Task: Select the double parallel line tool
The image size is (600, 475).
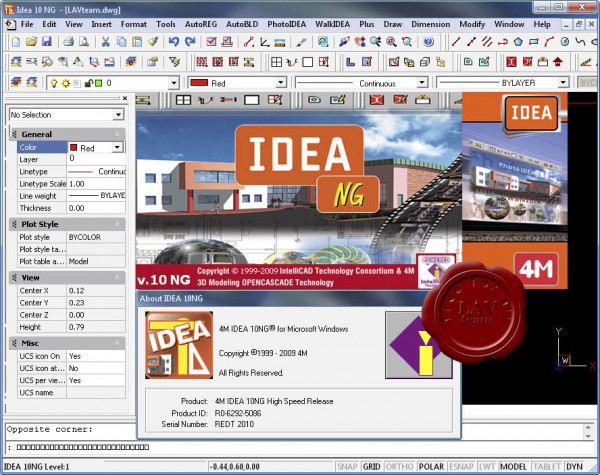Action: pyautogui.click(x=487, y=41)
